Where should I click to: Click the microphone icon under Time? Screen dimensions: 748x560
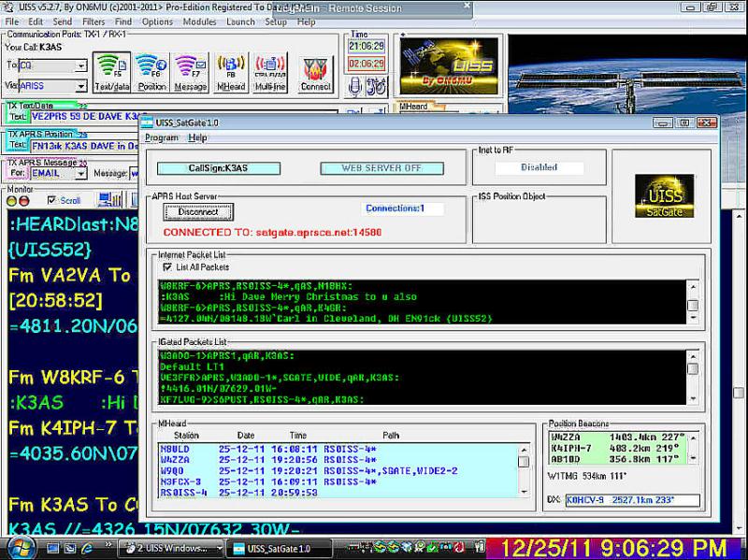[x=354, y=87]
